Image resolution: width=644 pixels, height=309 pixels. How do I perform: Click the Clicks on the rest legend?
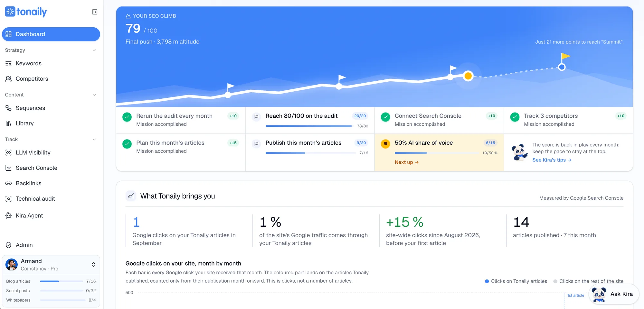point(588,281)
